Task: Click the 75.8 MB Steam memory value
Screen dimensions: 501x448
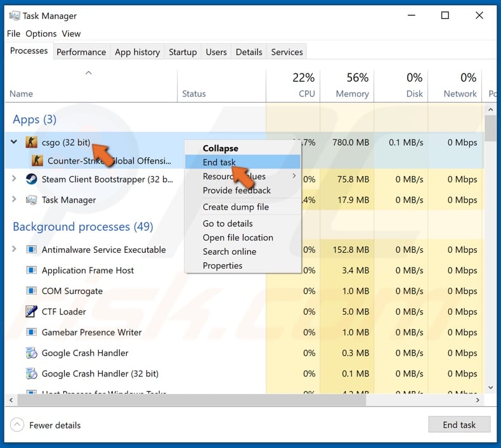Action: click(x=353, y=179)
